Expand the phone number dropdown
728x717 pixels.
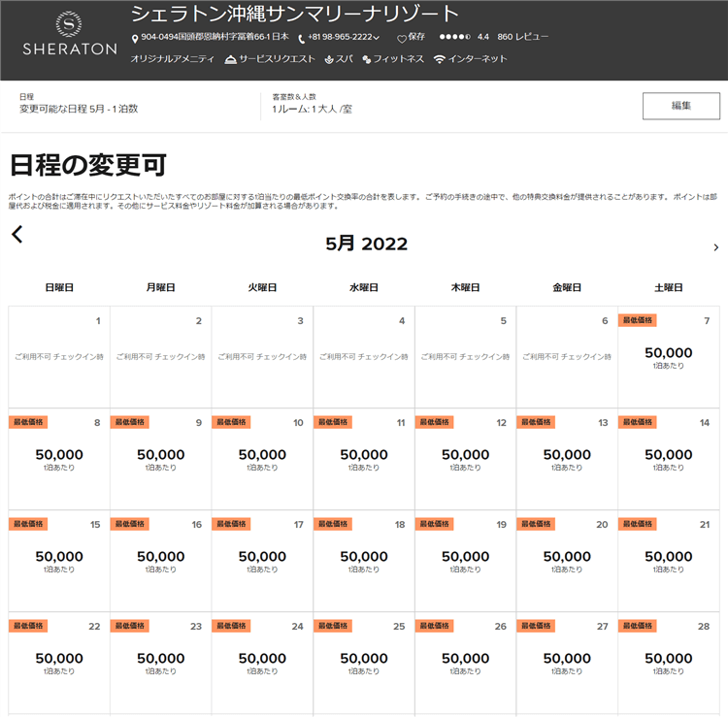(x=376, y=39)
